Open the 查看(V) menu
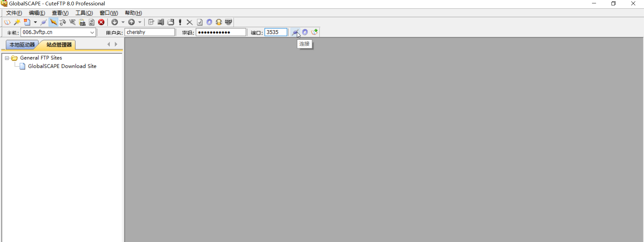Screen dimensions: 644x242 (60, 13)
